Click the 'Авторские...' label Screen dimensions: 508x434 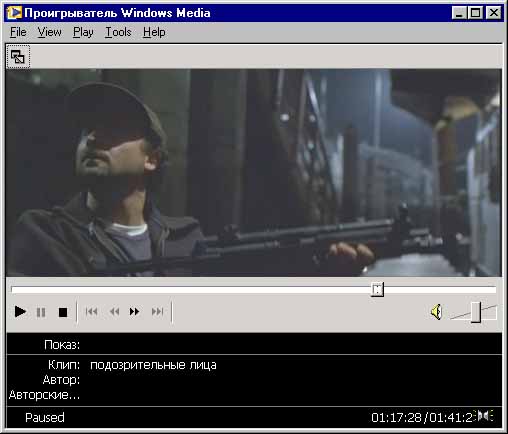pos(44,395)
